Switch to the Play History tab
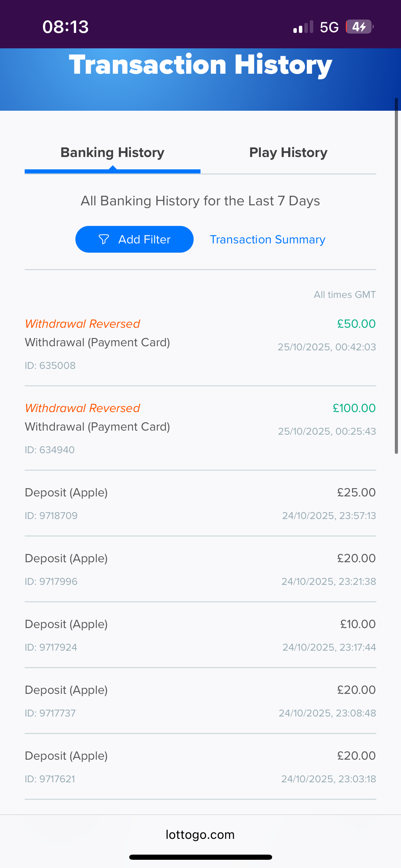Viewport: 401px width, 868px height. pos(288,153)
